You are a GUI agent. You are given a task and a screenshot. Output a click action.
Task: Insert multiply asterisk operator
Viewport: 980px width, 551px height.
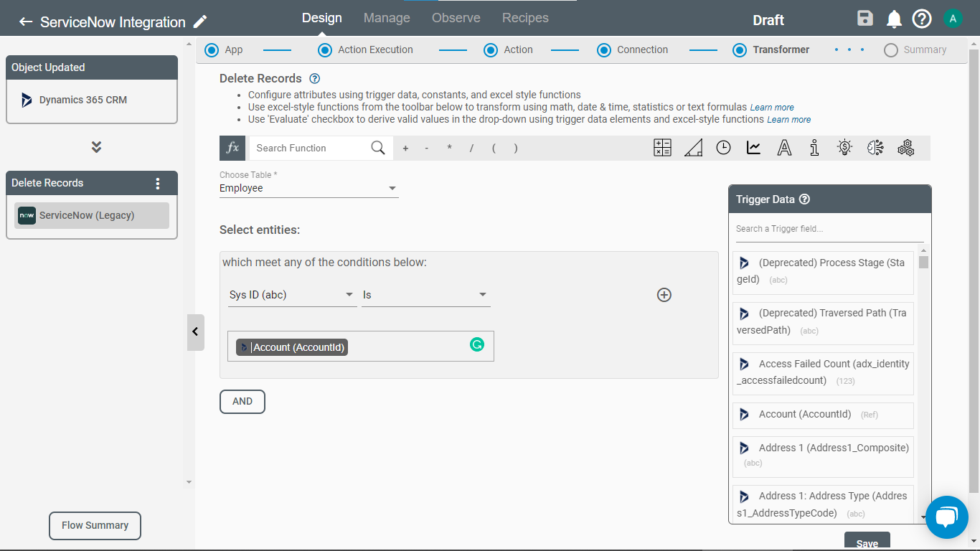pyautogui.click(x=450, y=149)
